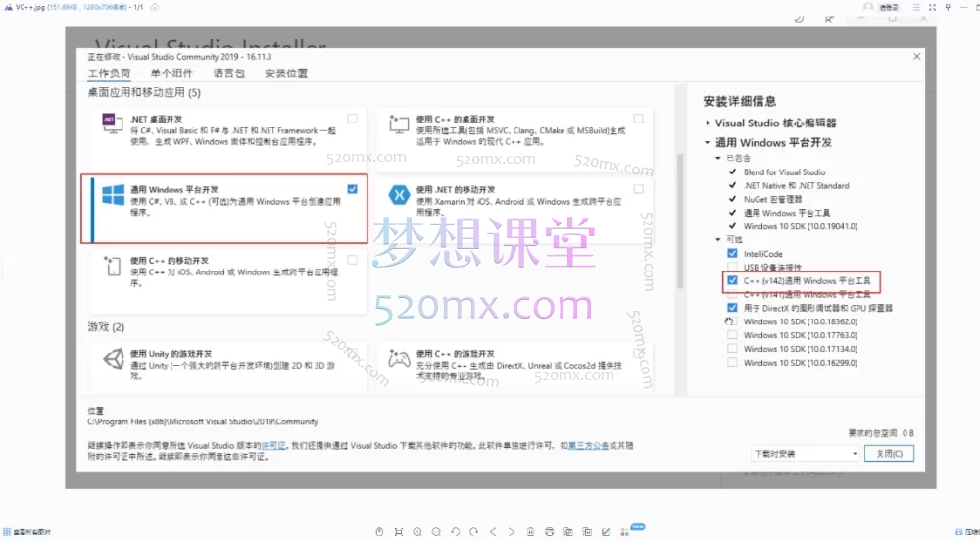Collapse 通用 Windows 平台开发 details section
Screen dimensions: 980x542
[707, 142]
